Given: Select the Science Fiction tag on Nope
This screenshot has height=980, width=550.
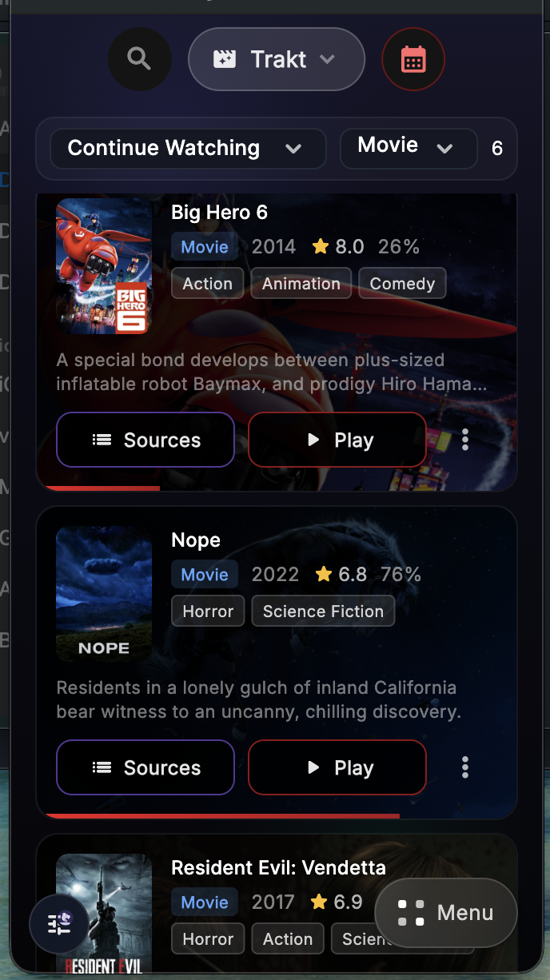Looking at the screenshot, I should [x=323, y=612].
